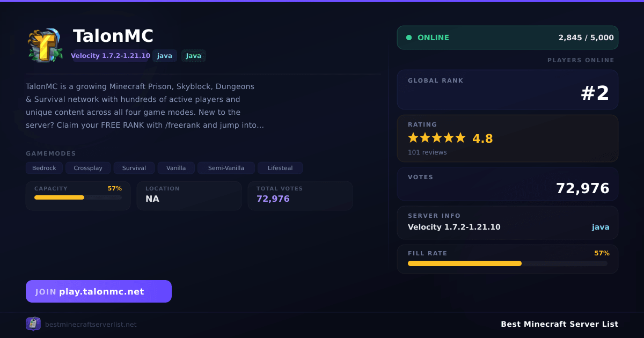The image size is (644, 338).
Task: Open the bestminecraftserverlist.net footer link
Action: click(x=91, y=325)
